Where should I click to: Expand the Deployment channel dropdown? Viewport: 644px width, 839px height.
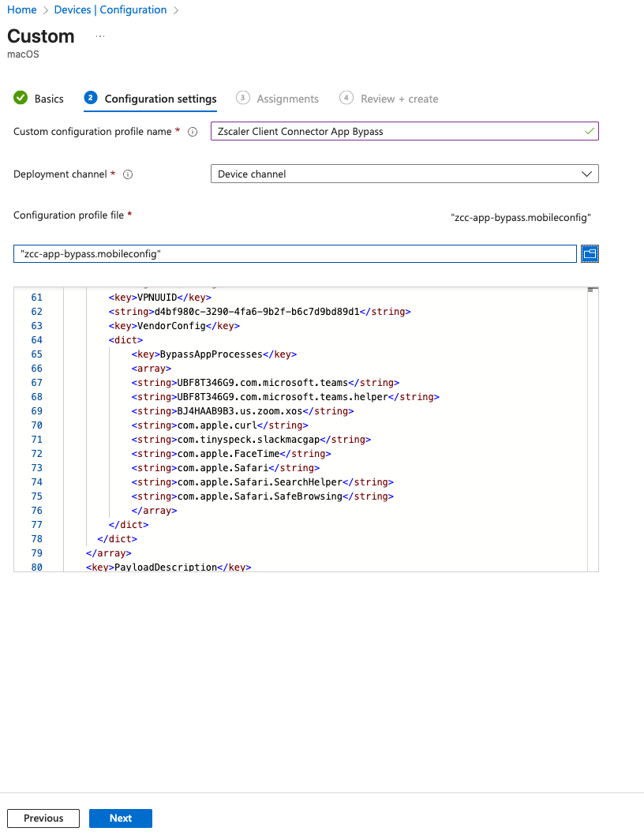tap(404, 174)
